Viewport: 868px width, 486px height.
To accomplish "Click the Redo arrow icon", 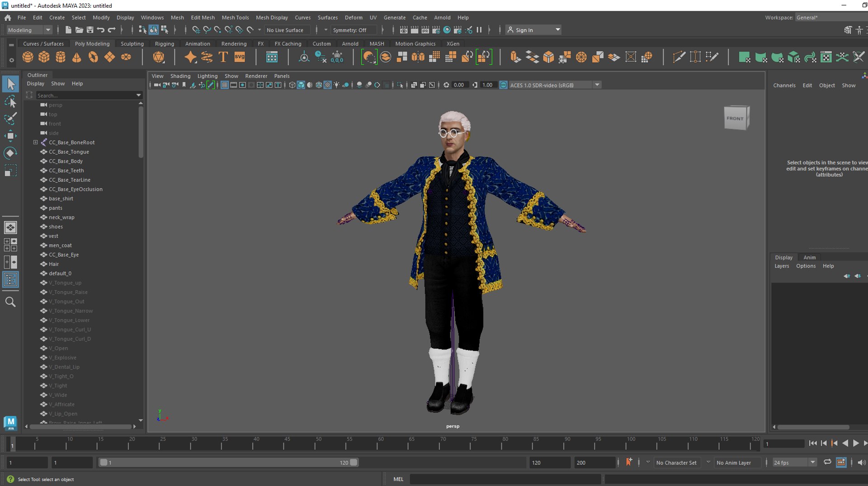I will point(112,30).
